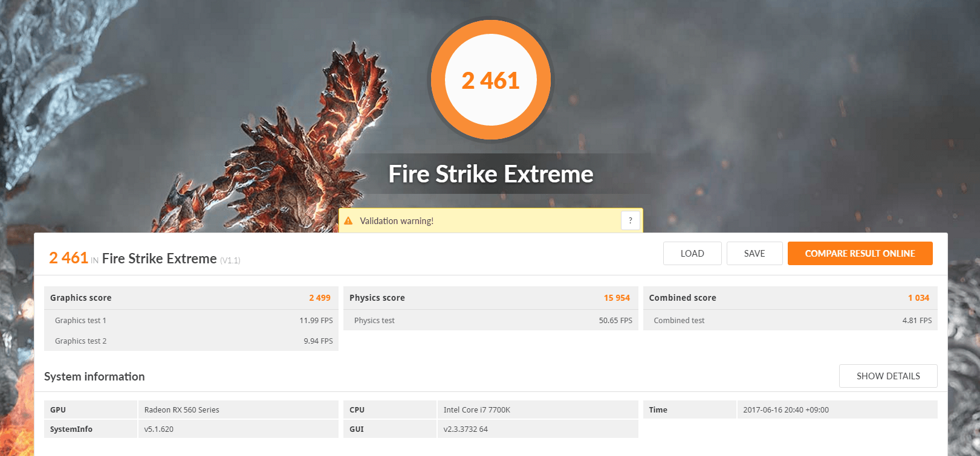Click the System information heading
The image size is (980, 456).
pos(94,376)
